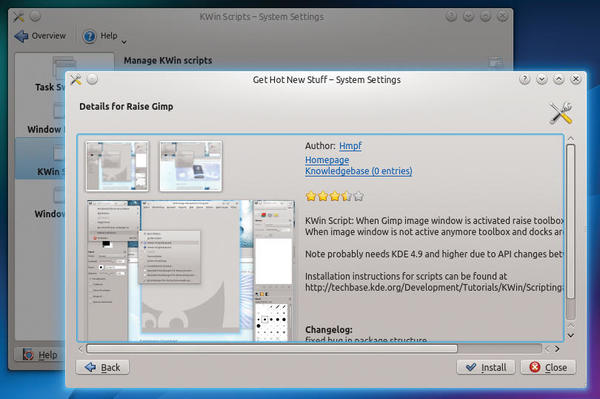The image size is (600, 399).
Task: Click the Overview back-arrow icon
Action: (21, 36)
